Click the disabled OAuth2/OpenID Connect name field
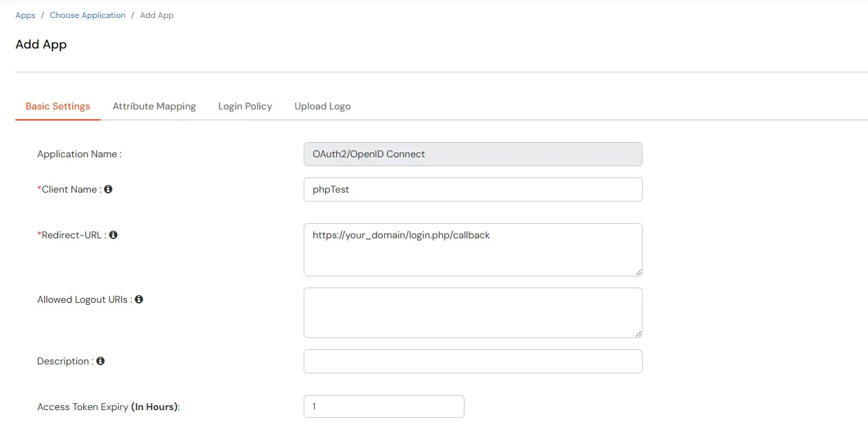 pos(472,154)
